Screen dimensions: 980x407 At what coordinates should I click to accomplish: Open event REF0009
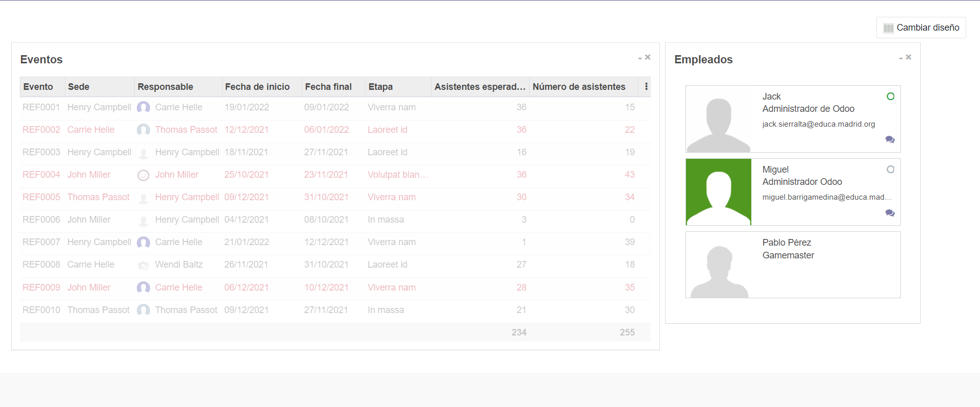tap(41, 288)
